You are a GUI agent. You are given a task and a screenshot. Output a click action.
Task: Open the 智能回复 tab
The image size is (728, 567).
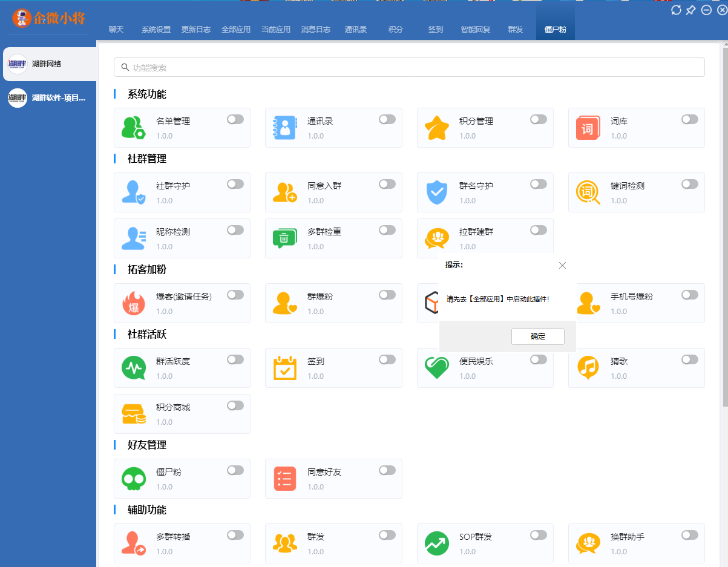click(474, 28)
